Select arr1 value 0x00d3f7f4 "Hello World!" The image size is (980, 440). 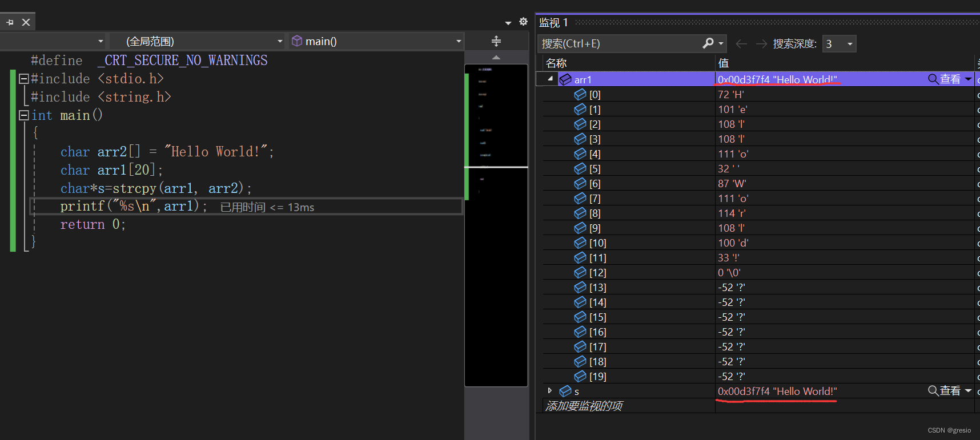(x=777, y=79)
